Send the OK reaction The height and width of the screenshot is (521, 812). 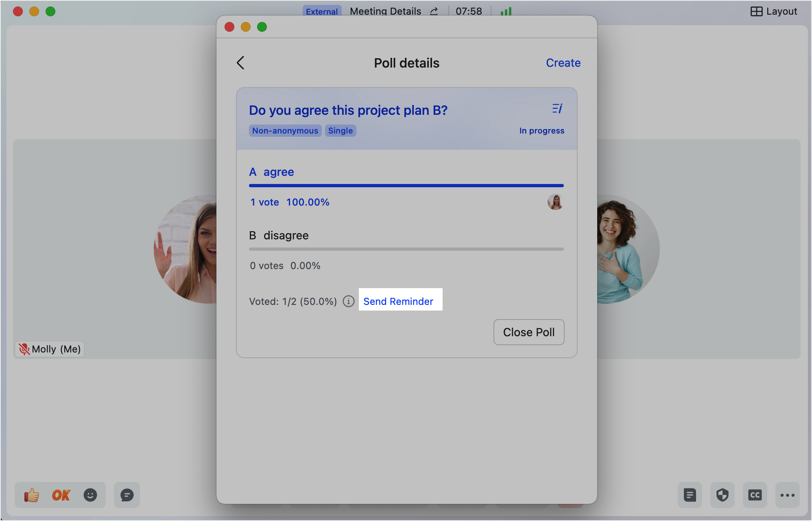pyautogui.click(x=61, y=495)
